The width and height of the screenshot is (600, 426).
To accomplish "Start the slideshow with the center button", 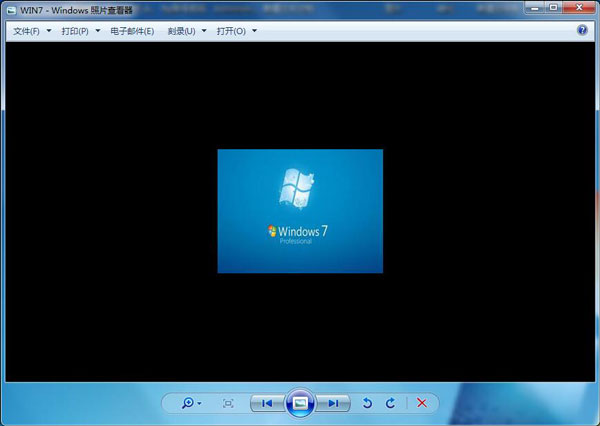I will (300, 403).
